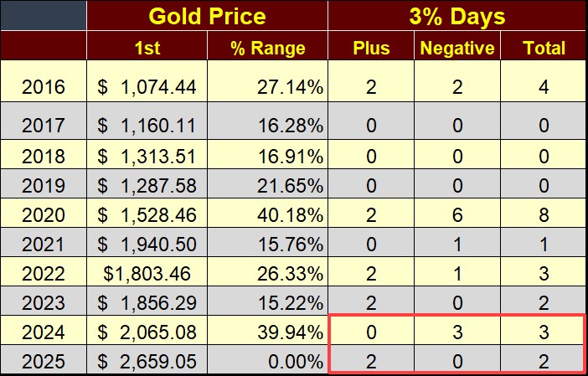Screen dimensions: 588x376
Task: Select the 3% Days header cell
Action: (456, 16)
